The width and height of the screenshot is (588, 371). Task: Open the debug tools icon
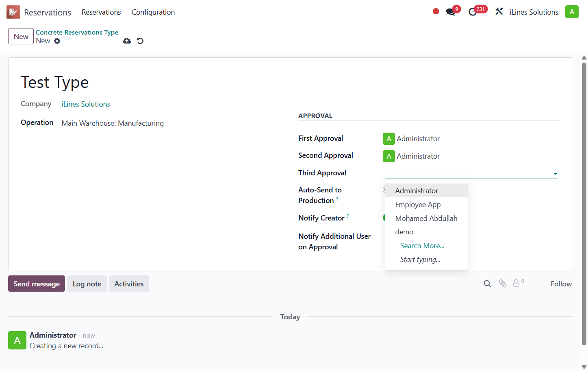pyautogui.click(x=499, y=12)
